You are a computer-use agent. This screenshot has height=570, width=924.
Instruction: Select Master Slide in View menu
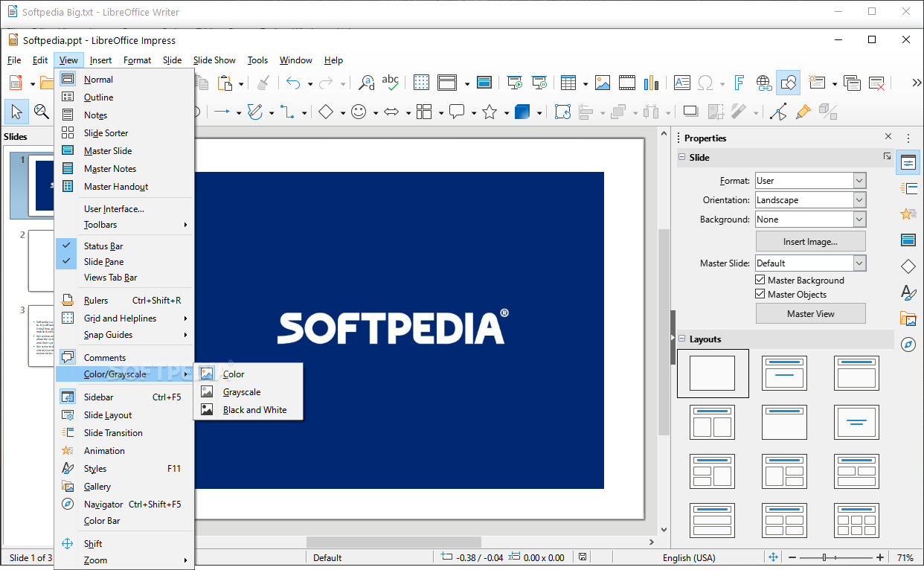pos(125,151)
